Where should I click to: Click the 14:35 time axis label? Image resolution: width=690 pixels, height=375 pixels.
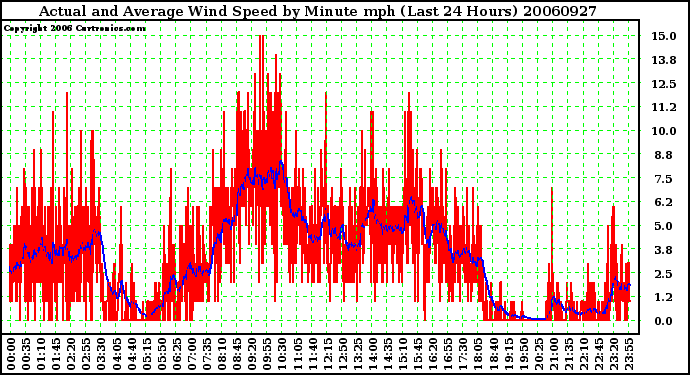(388, 354)
